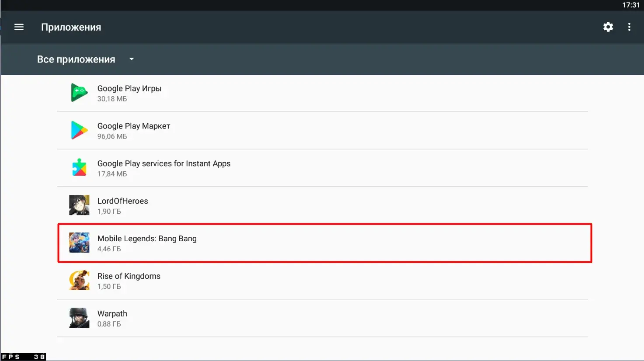Image resolution: width=644 pixels, height=361 pixels.
Task: Click the Warpath app icon
Action: 79,318
